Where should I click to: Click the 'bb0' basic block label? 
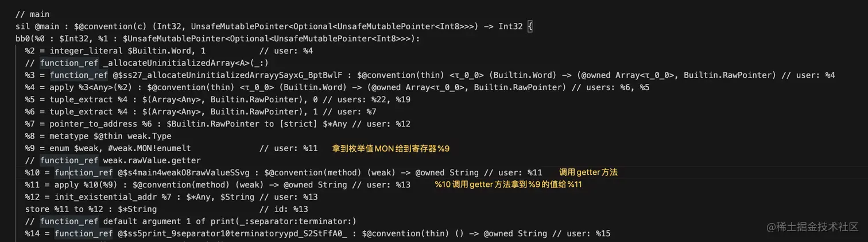pos(23,39)
